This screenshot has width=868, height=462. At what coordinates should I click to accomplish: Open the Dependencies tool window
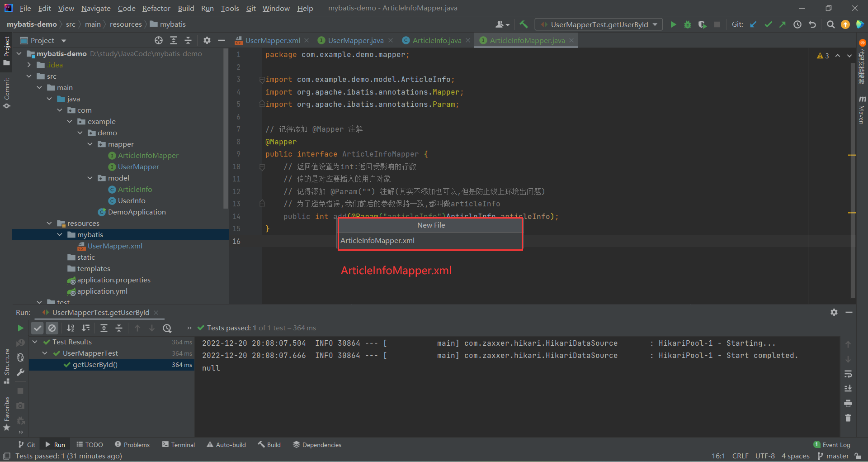click(317, 445)
